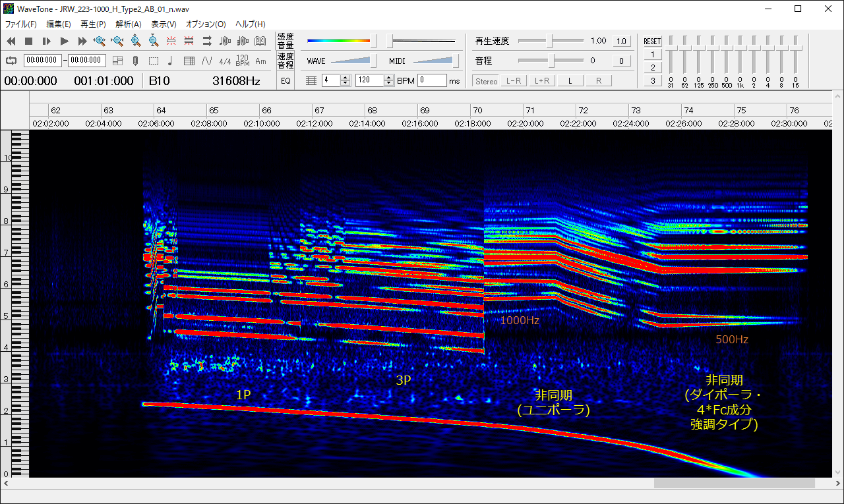Open the 編集(E) menu

click(59, 24)
